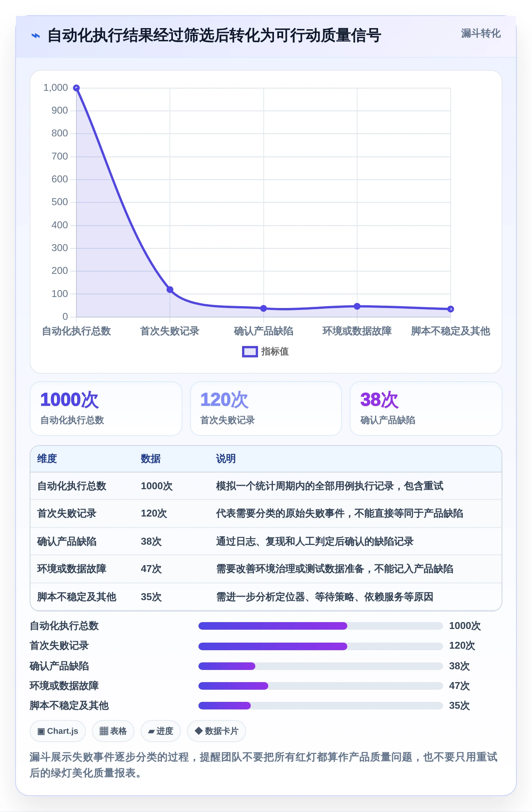Click the 确认产品缺陷 data point on chart

[x=263, y=308]
